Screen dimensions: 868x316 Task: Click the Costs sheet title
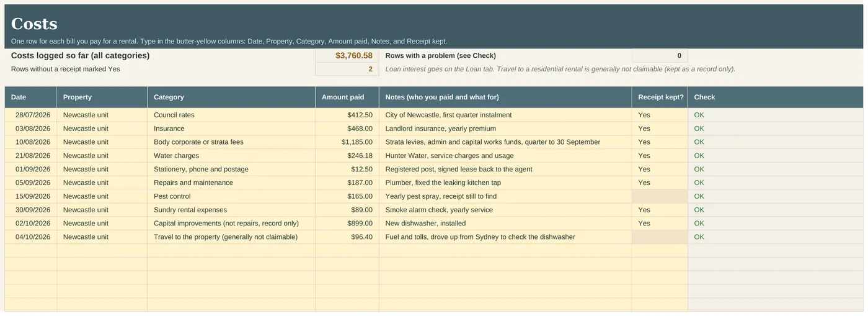tap(34, 24)
